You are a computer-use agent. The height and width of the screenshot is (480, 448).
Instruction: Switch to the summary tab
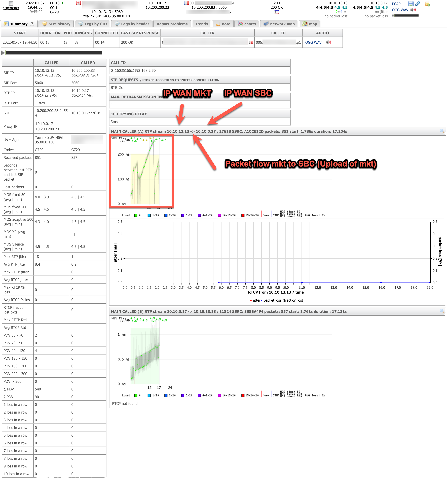click(19, 24)
